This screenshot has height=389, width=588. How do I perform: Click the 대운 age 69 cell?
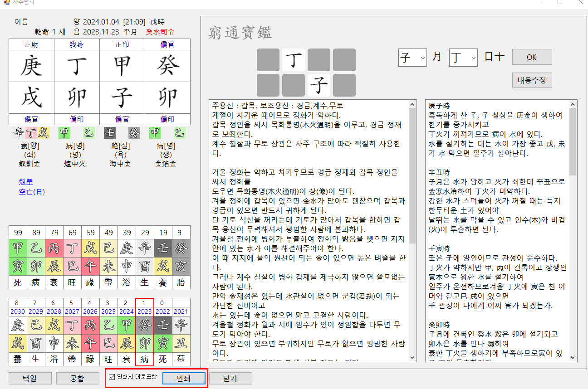pyautogui.click(x=72, y=233)
